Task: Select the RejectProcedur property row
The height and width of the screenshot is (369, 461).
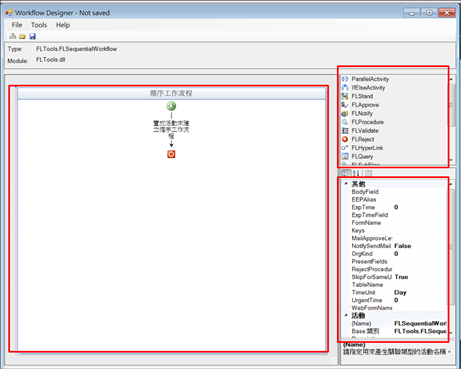Action: point(398,269)
